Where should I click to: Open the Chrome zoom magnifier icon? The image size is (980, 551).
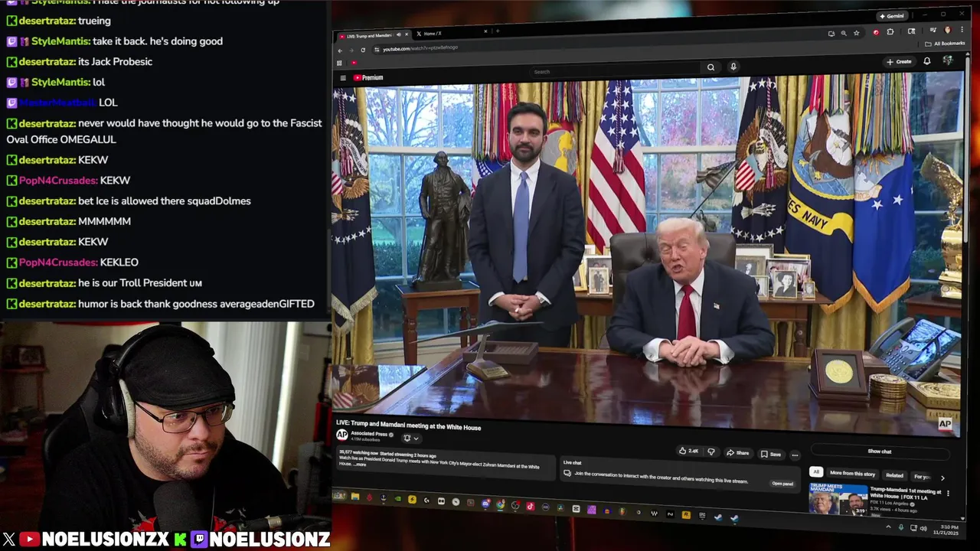(x=844, y=33)
